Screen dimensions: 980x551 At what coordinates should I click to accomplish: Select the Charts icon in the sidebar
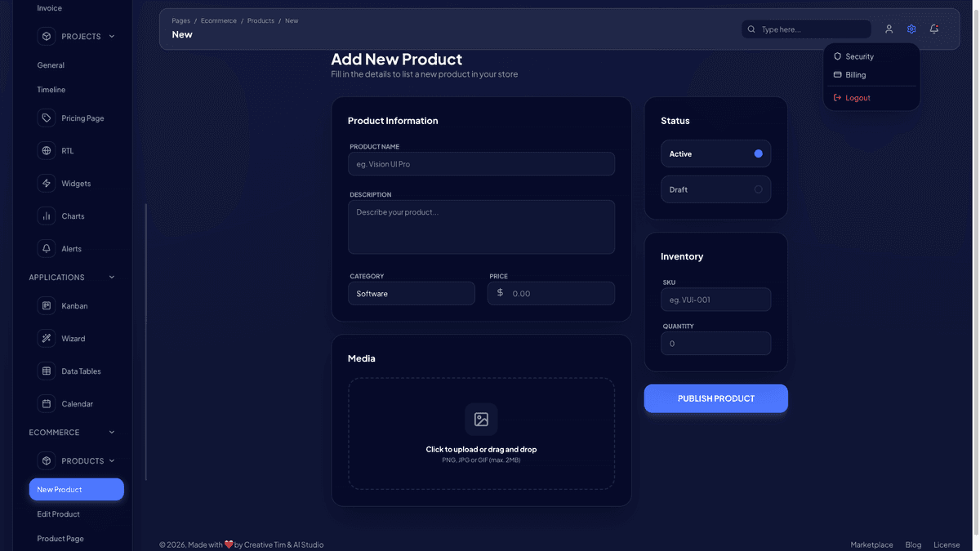pos(46,216)
